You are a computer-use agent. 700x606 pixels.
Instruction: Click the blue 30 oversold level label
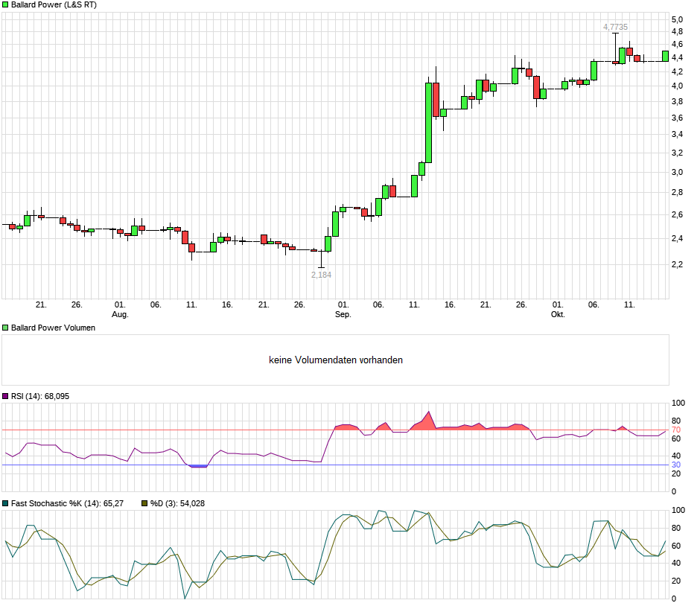click(676, 465)
